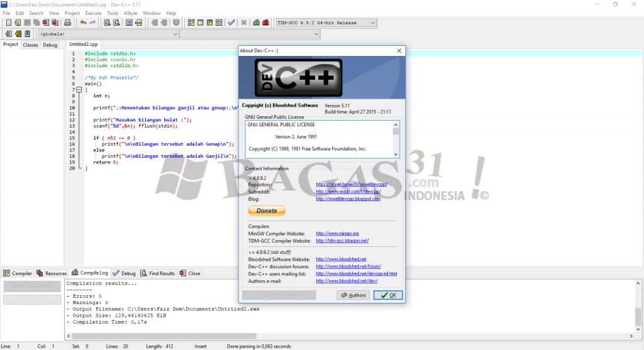The image size is (644, 350).
Task: Click the grey X stop execution icon
Action: 243,23
